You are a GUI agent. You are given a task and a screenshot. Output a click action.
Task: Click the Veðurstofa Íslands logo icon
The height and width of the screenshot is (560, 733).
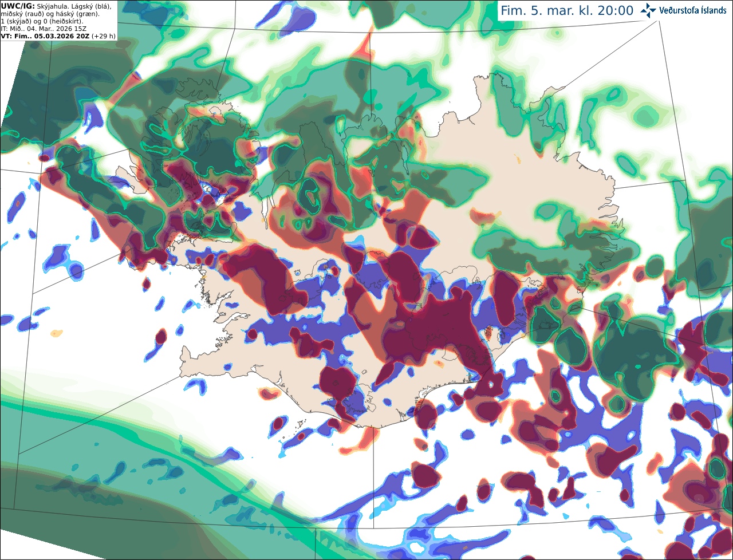(648, 10)
